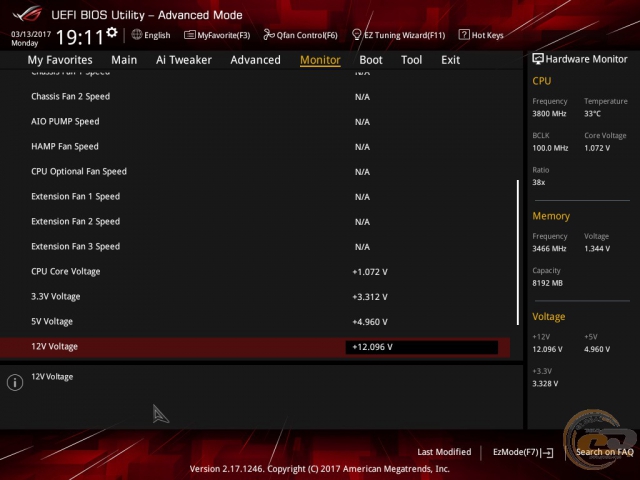Click the English language button
The width and height of the screenshot is (640, 480).
pos(157,35)
